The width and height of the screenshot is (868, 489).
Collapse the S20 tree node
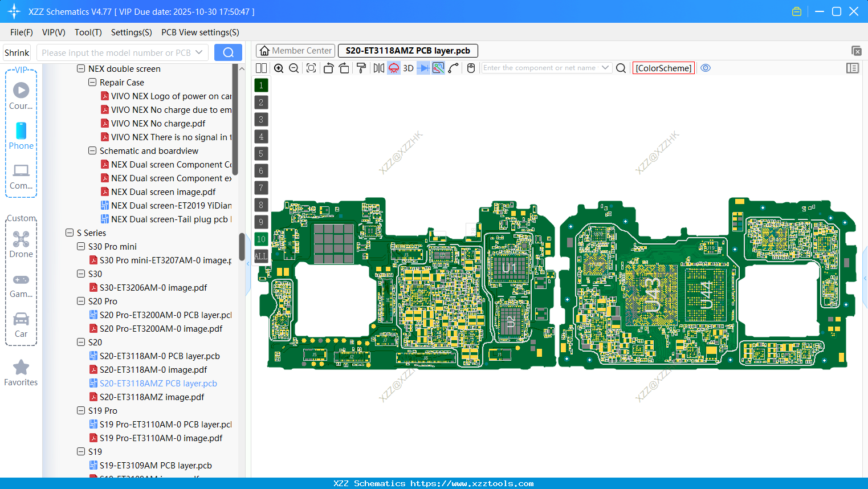tap(80, 342)
